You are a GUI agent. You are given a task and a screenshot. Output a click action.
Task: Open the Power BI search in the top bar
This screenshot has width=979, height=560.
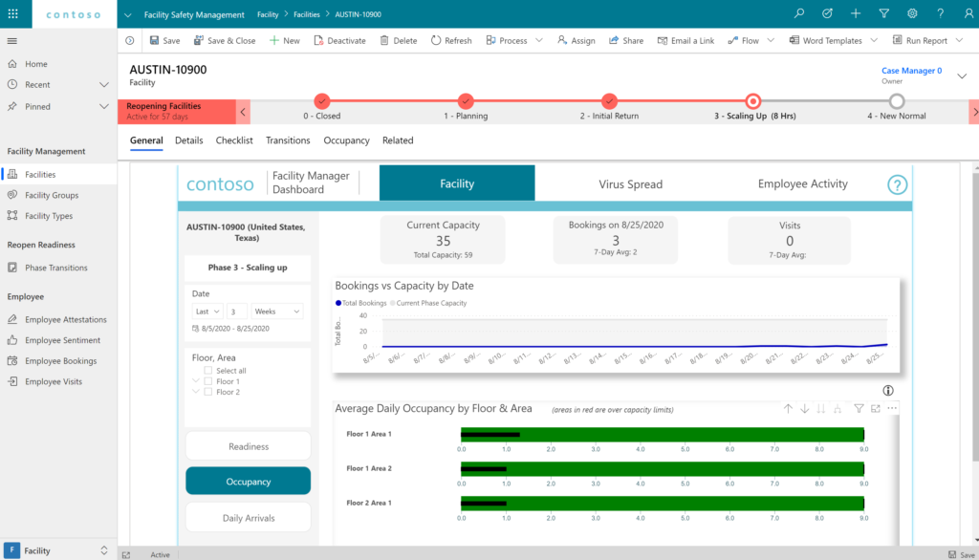point(798,12)
